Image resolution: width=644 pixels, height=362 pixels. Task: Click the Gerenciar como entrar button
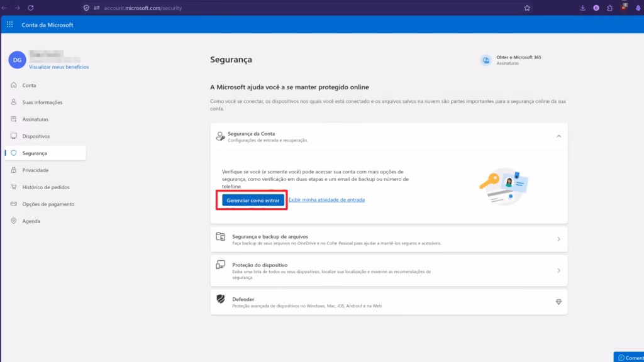pyautogui.click(x=253, y=200)
